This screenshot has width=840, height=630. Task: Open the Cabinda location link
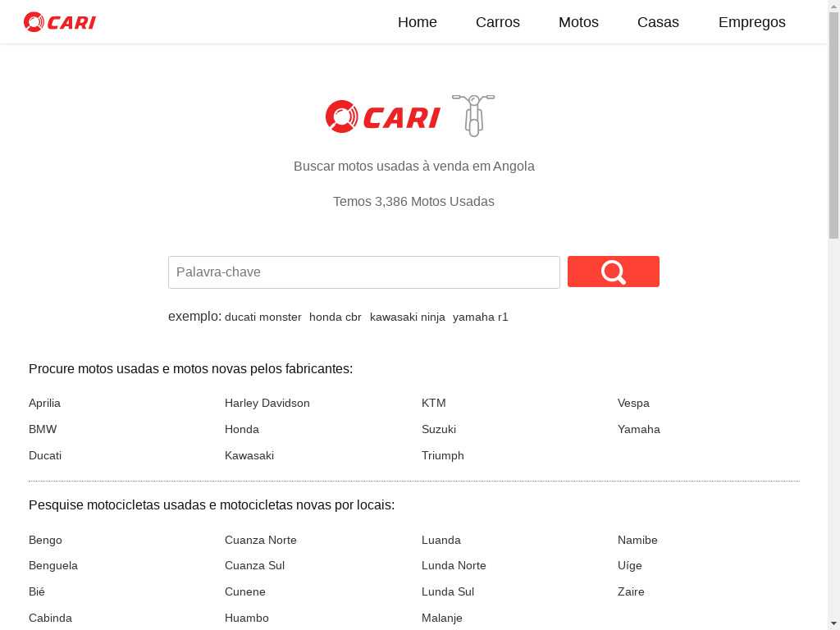tap(50, 619)
